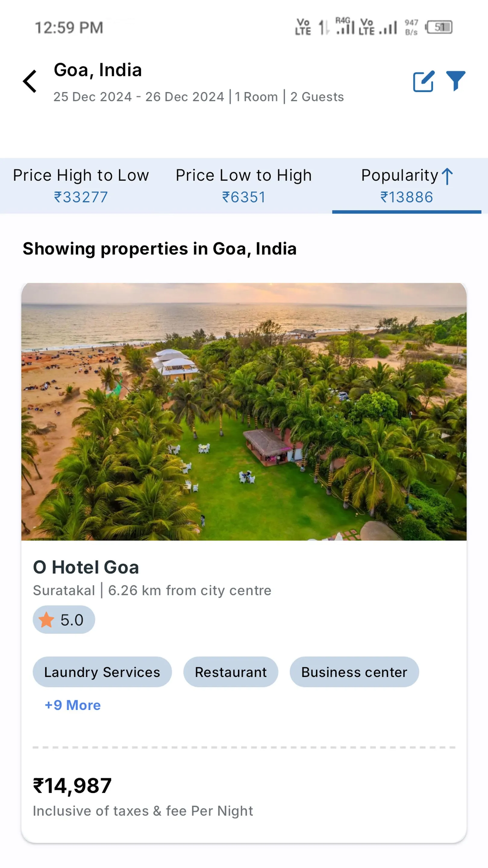Select the Restaurant amenity chip

point(231,672)
